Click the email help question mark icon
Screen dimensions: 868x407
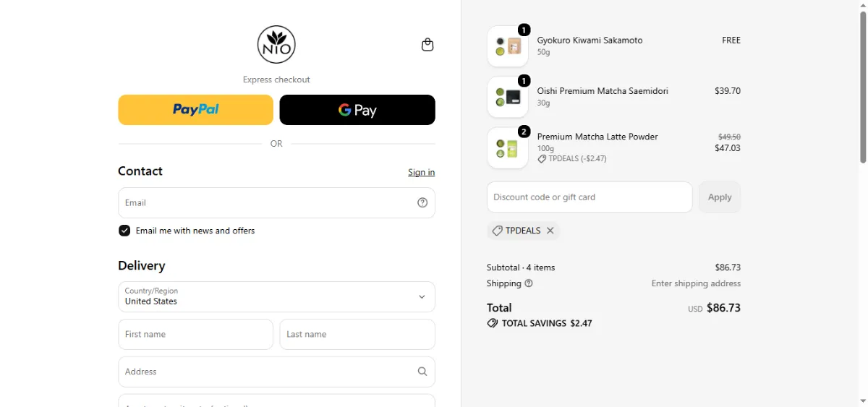coord(422,202)
